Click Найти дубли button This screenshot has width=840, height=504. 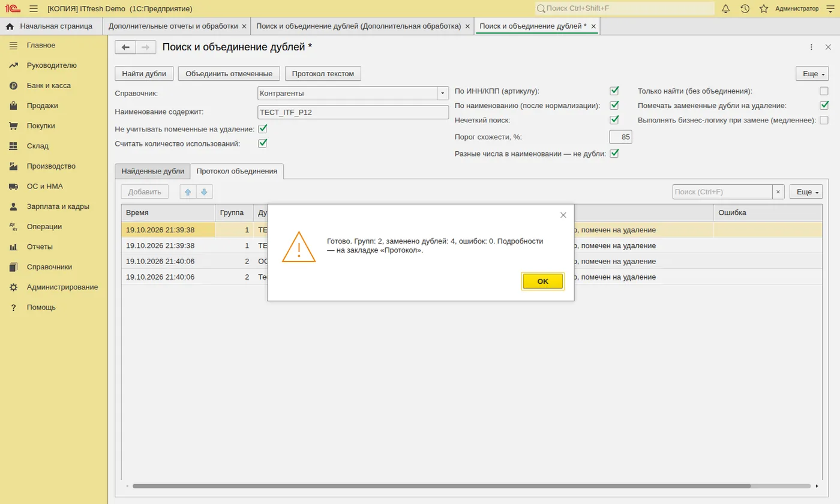[x=144, y=74]
